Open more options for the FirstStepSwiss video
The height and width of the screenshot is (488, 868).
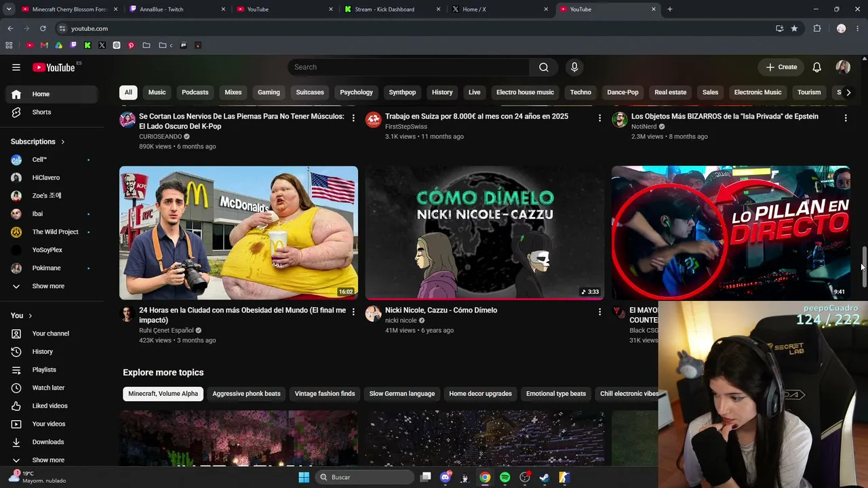pyautogui.click(x=599, y=118)
